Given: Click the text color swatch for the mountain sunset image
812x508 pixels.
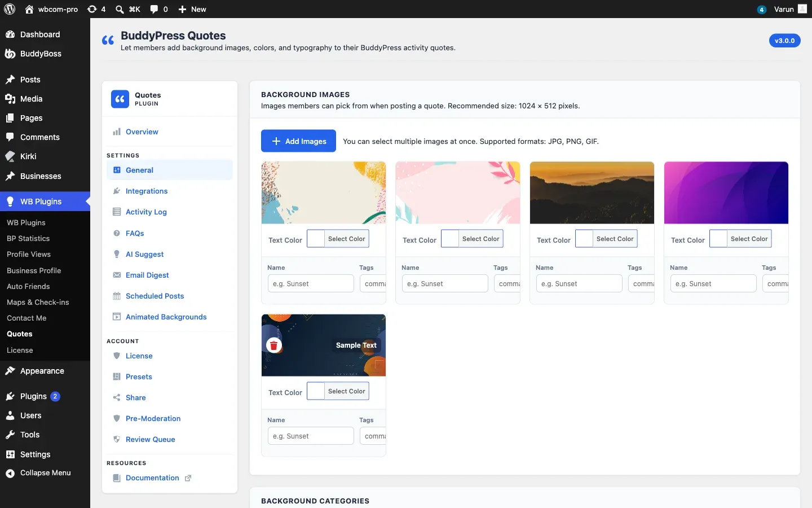Looking at the screenshot, I should coord(584,239).
